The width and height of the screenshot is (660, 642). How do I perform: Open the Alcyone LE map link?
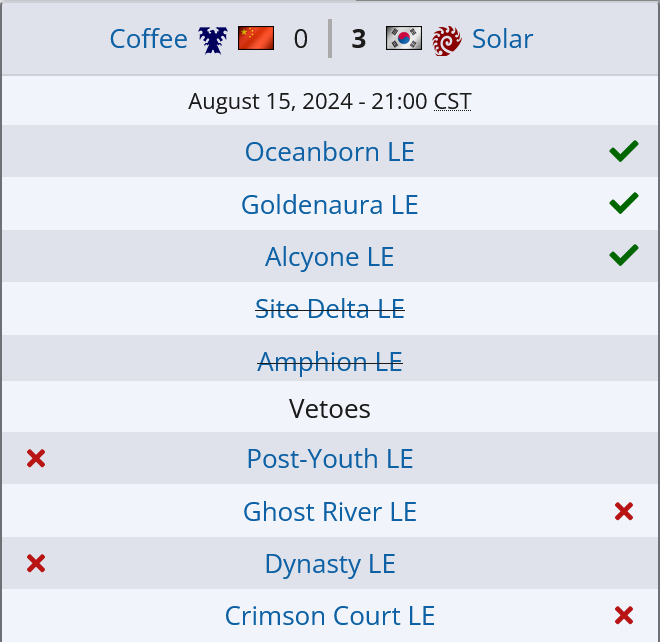point(330,257)
